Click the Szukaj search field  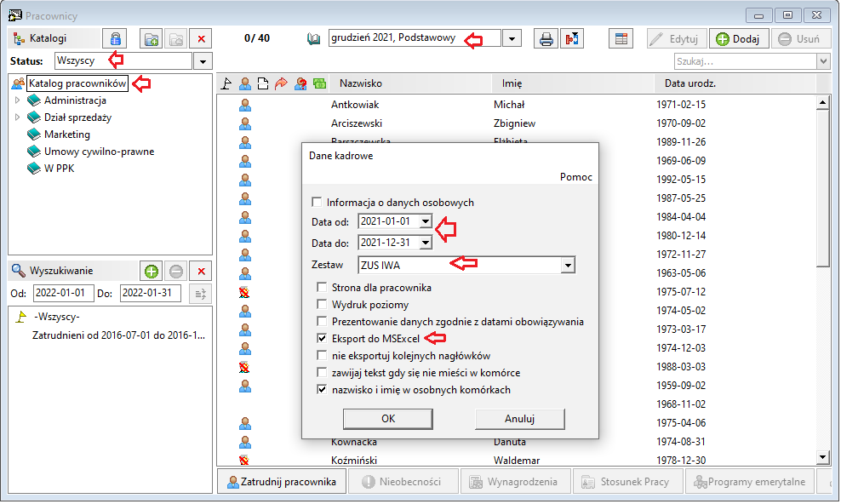click(x=746, y=61)
